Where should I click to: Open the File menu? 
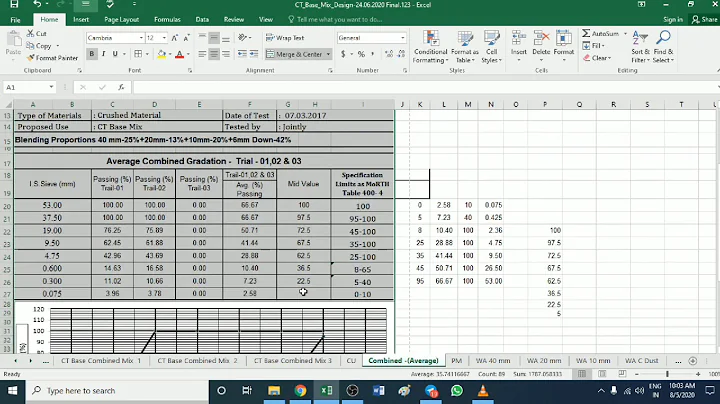tap(15, 20)
